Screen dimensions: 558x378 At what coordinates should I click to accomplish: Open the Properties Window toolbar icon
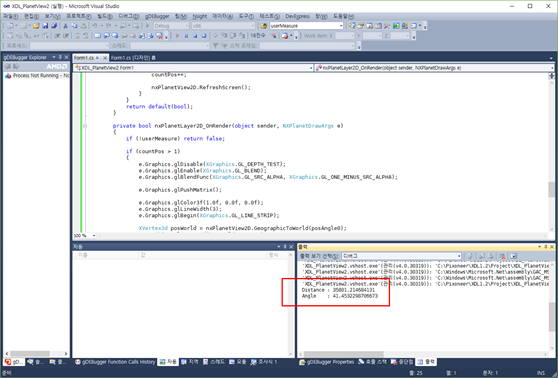tap(361, 26)
